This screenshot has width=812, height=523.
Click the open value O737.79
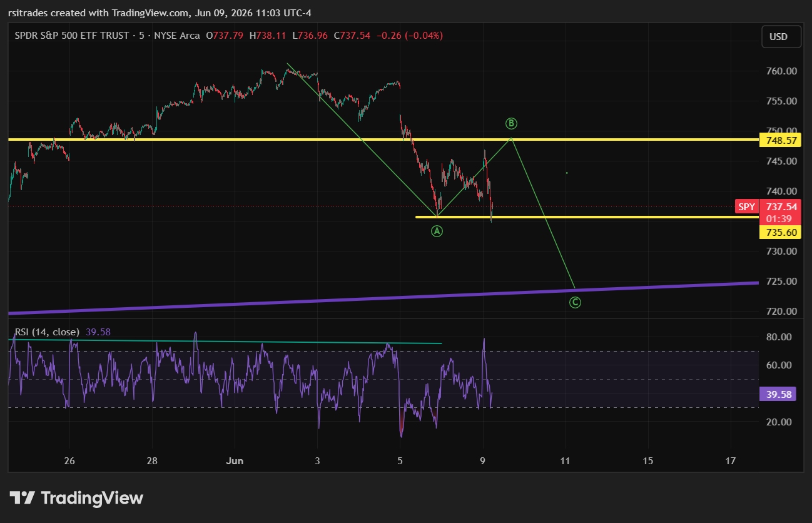click(225, 36)
